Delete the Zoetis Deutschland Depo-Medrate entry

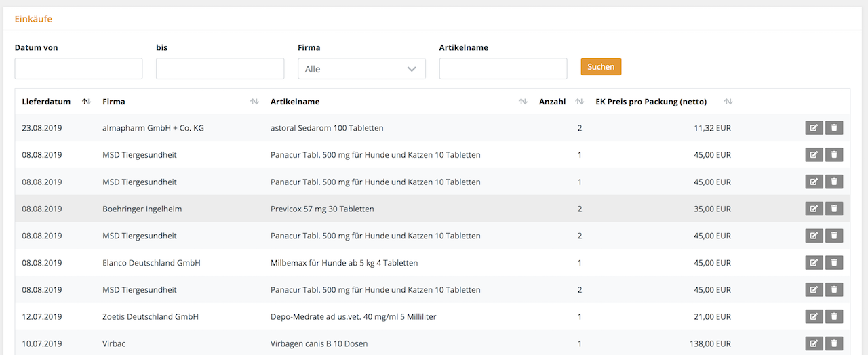click(834, 316)
